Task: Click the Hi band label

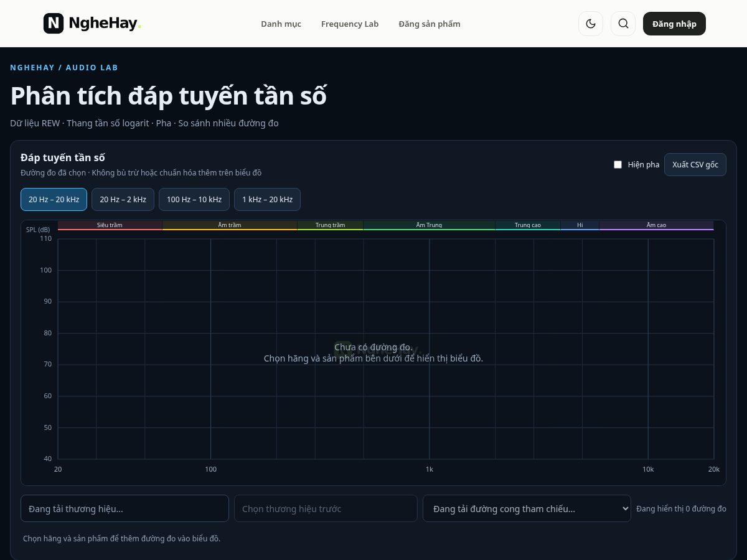Action: point(580,225)
